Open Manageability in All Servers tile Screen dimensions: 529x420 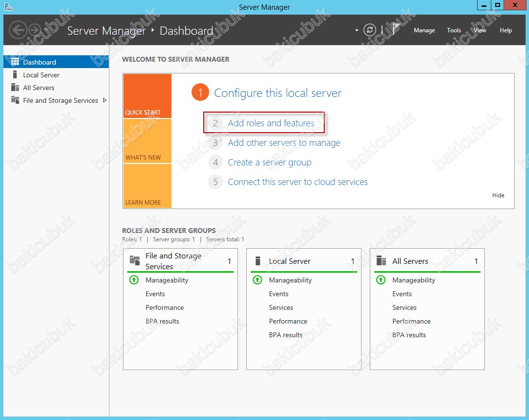[414, 280]
